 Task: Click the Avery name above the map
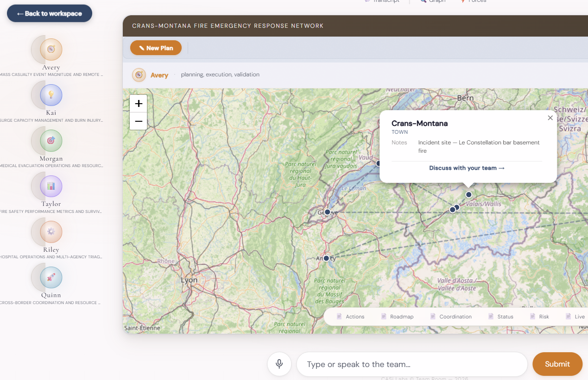159,75
